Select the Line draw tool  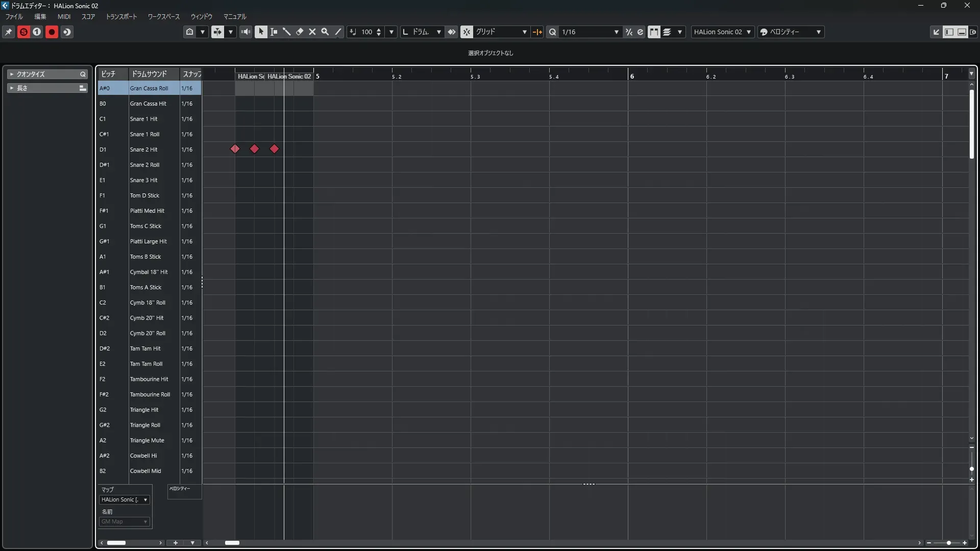coord(338,32)
